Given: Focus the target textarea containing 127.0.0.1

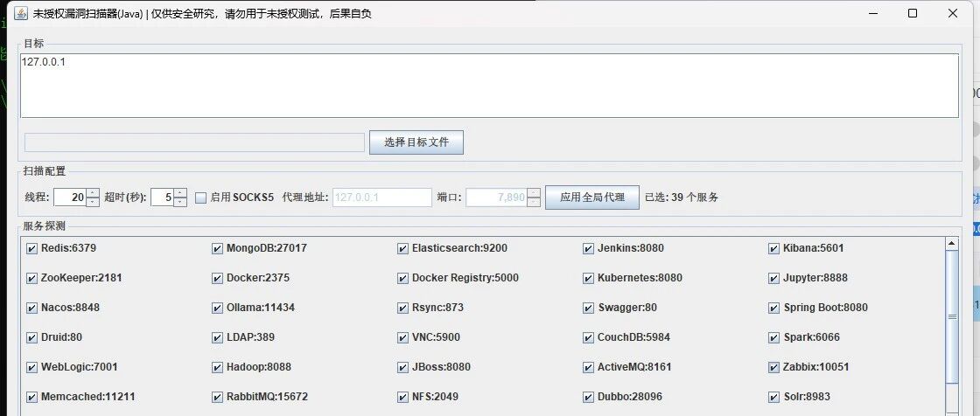Looking at the screenshot, I should pos(489,86).
